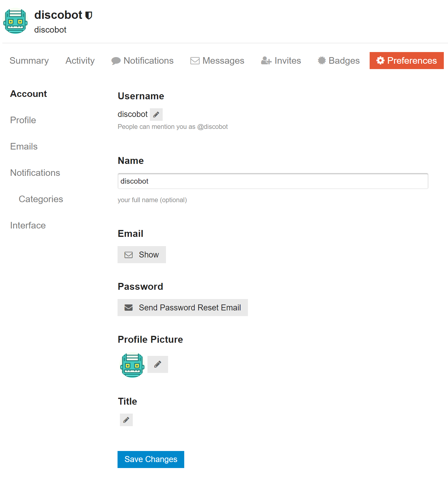Viewport: 448px width, 477px height.
Task: Select the Preferences tab
Action: pos(406,61)
